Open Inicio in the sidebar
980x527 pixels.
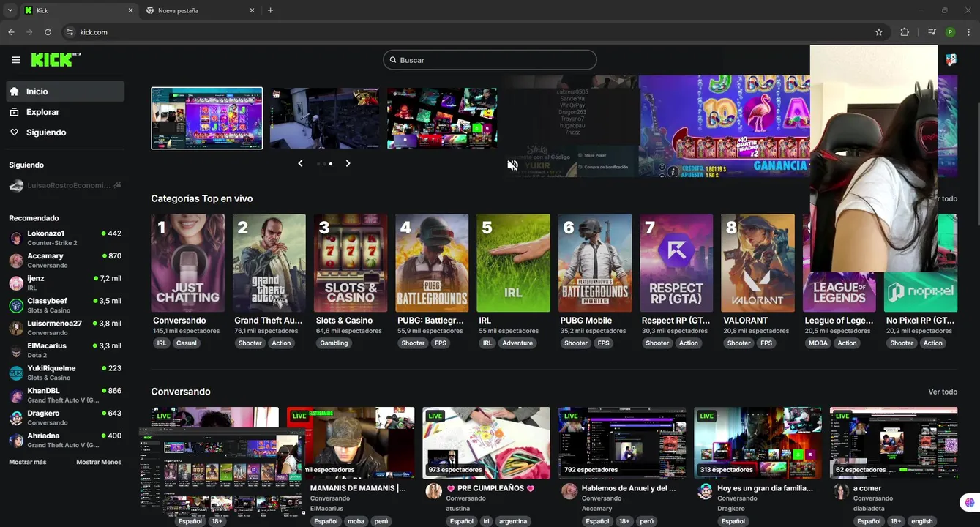coord(65,91)
